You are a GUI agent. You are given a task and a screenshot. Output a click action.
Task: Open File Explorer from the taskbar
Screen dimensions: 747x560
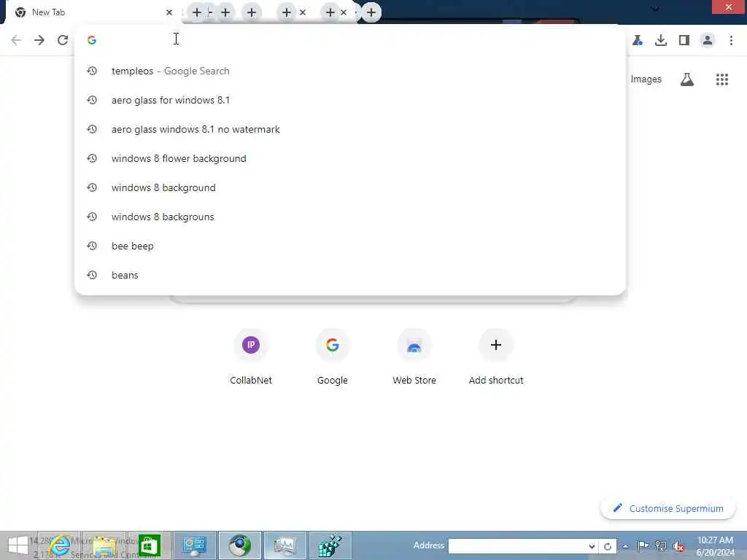(104, 545)
